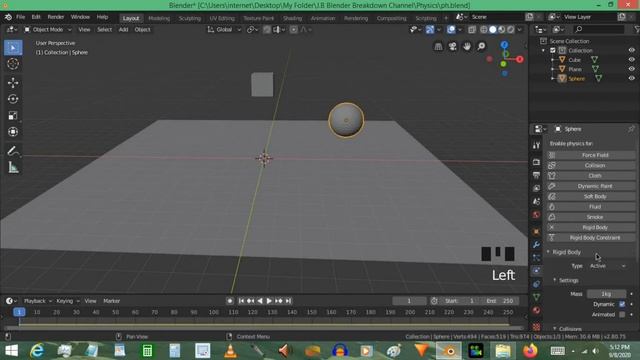This screenshot has height=360, width=640.
Task: Uncheck the Dynamic checkbox
Action: (622, 304)
